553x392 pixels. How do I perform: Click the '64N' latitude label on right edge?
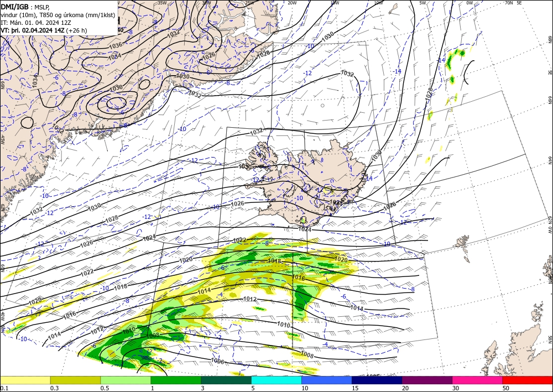(550, 160)
